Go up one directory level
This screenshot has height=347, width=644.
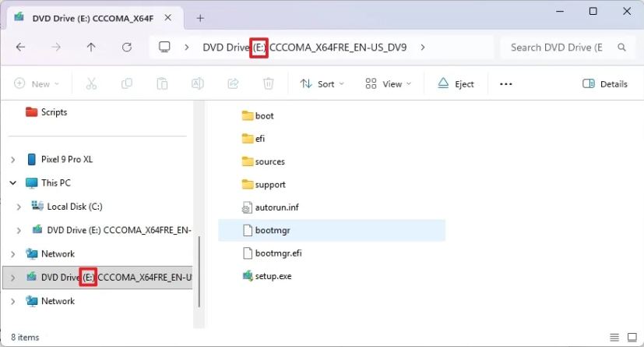(x=91, y=48)
